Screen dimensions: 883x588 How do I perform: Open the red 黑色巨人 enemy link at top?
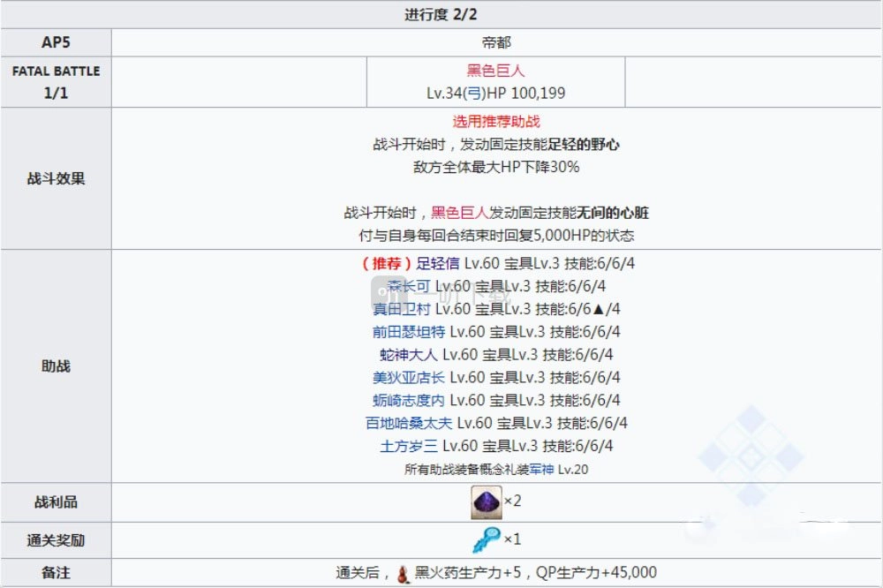(495, 71)
